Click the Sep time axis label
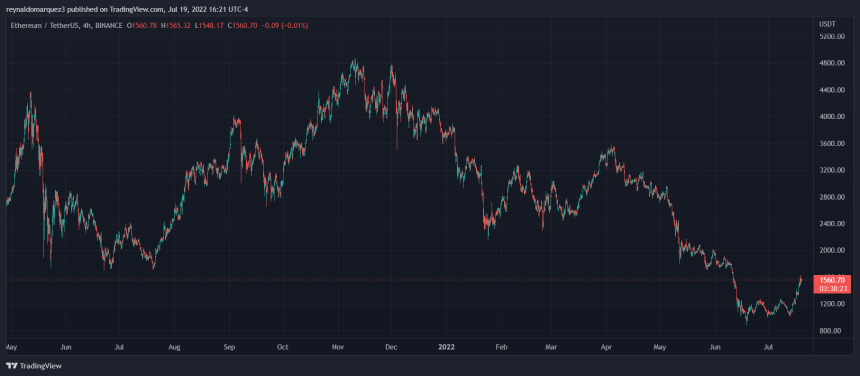 click(x=229, y=347)
